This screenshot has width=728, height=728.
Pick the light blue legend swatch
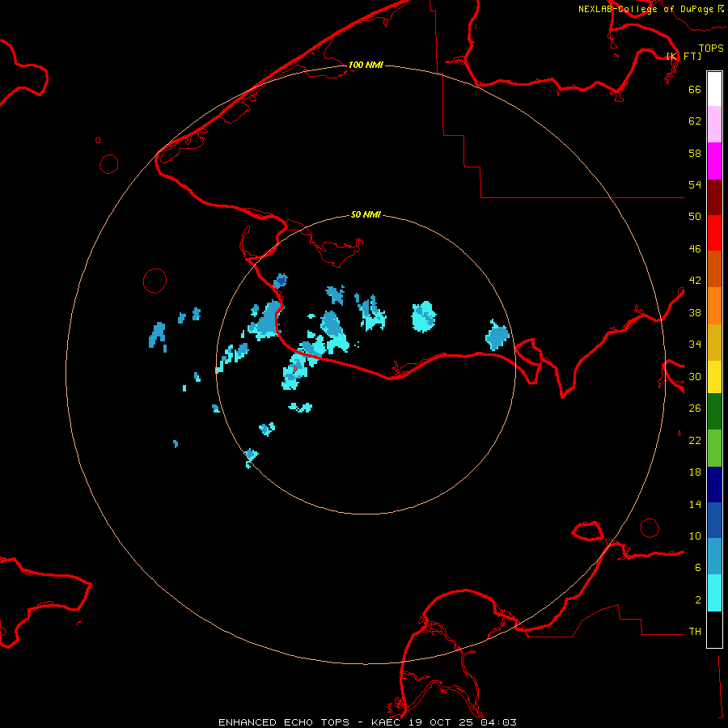point(714,557)
